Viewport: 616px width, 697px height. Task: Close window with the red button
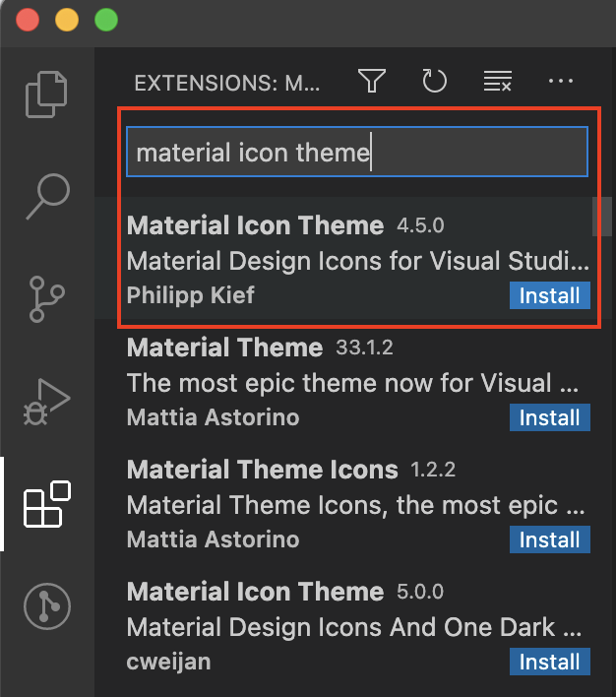28,20
